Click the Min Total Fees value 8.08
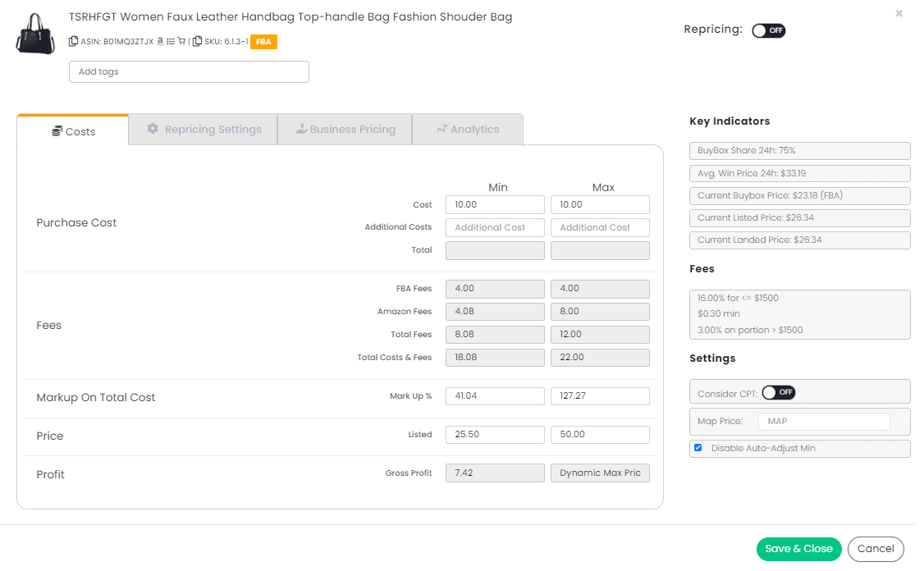Image resolution: width=924 pixels, height=571 pixels. click(x=495, y=335)
